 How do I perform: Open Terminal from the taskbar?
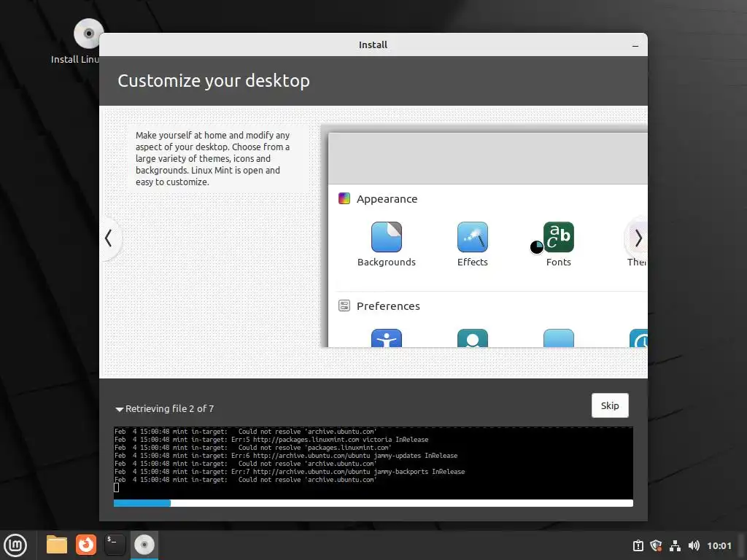tap(115, 545)
